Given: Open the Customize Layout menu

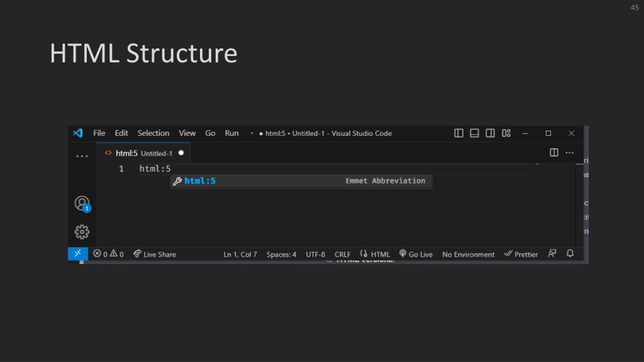Looking at the screenshot, I should point(506,133).
